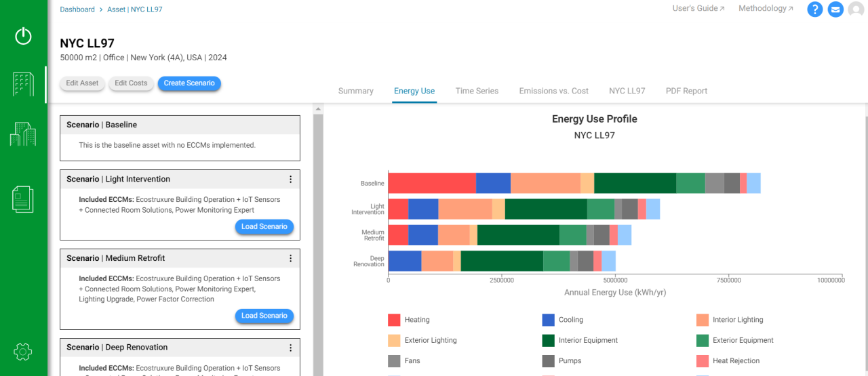This screenshot has width=868, height=376.
Task: Open the single building asset icon
Action: 23,84
